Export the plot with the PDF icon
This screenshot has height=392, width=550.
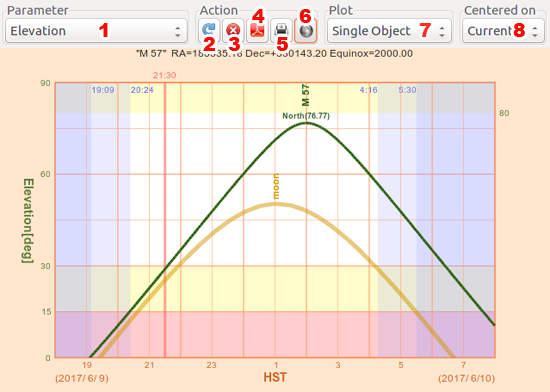[257, 30]
